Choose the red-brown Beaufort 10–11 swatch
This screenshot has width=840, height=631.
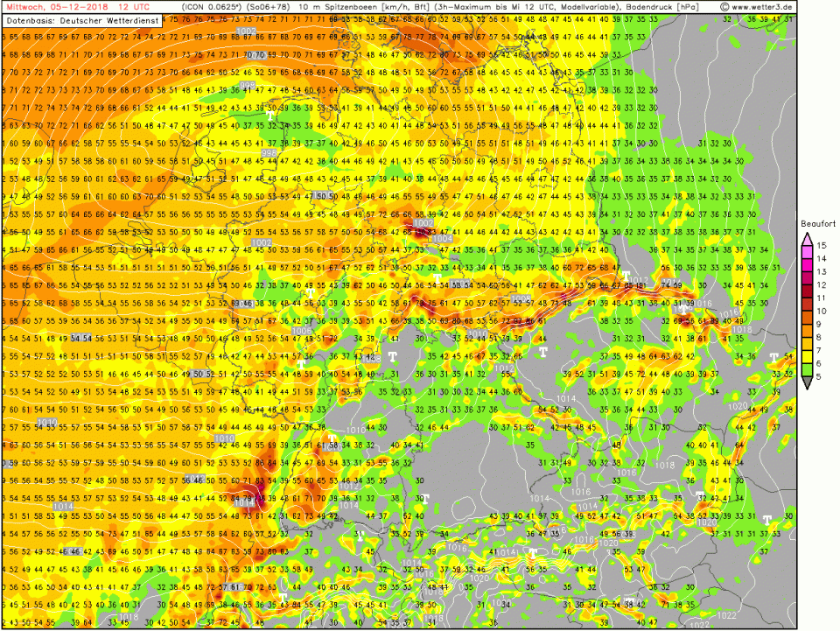(x=807, y=305)
